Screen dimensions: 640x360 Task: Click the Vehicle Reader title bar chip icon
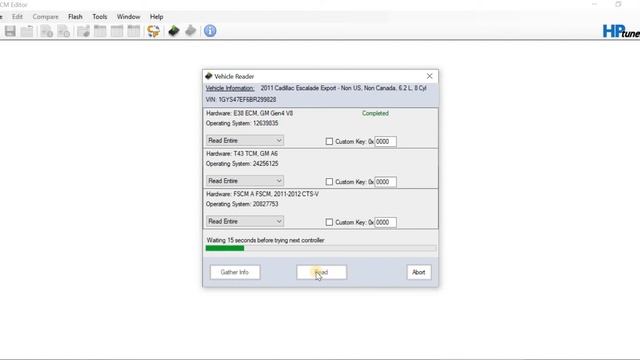tap(209, 76)
